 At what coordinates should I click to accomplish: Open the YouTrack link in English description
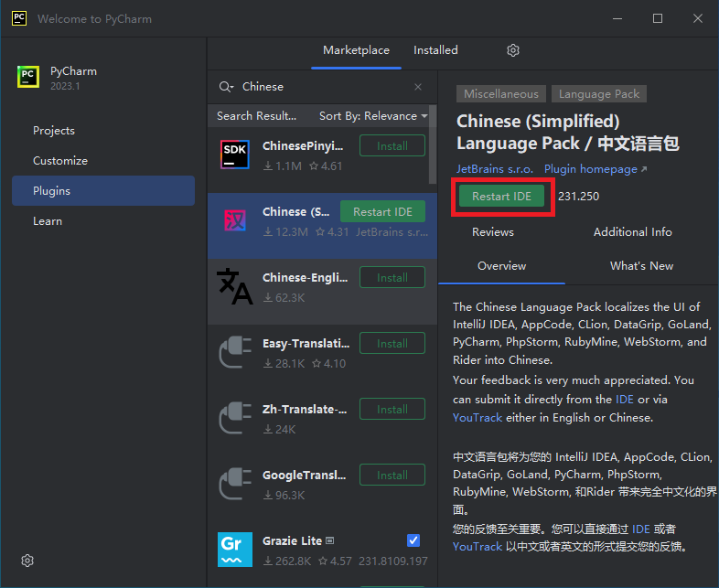point(478,418)
